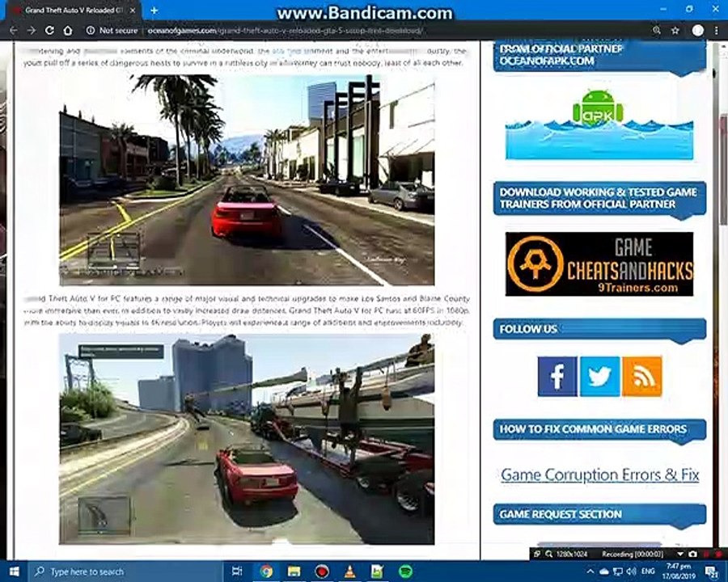Open the Windows Start menu

pos(14,571)
